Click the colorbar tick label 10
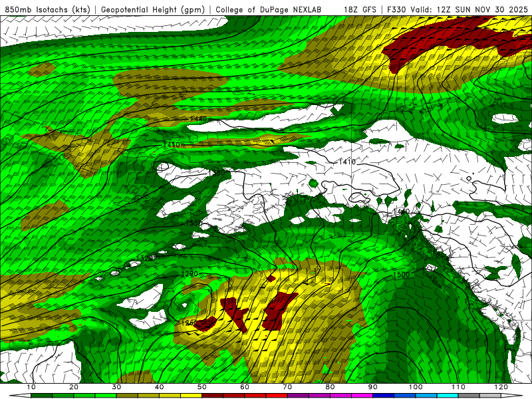The image size is (532, 399). 31,387
